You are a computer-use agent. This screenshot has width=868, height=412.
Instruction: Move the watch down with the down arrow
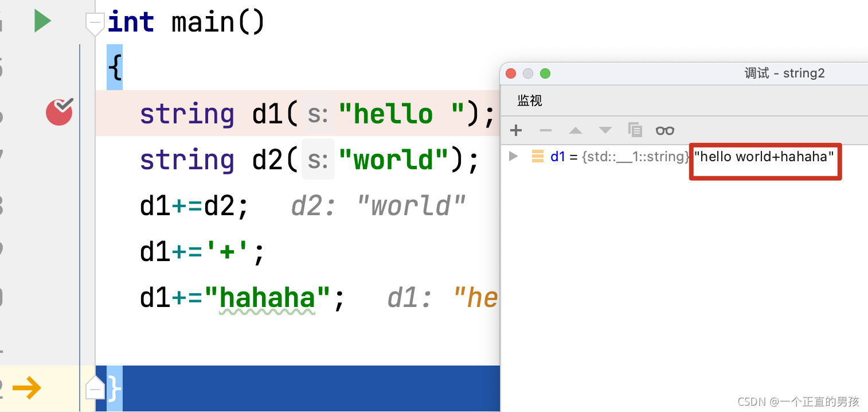click(x=605, y=130)
